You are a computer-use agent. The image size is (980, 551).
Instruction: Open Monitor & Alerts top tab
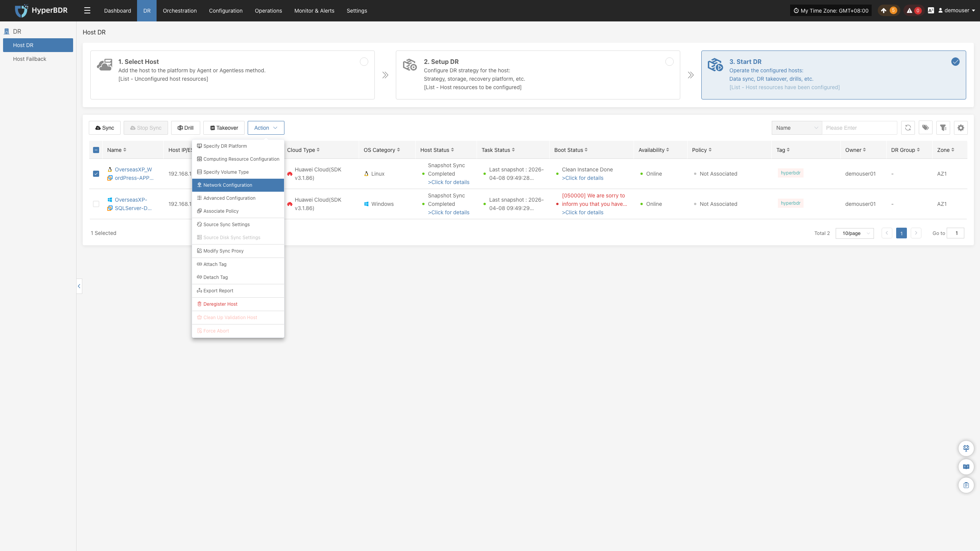coord(314,11)
